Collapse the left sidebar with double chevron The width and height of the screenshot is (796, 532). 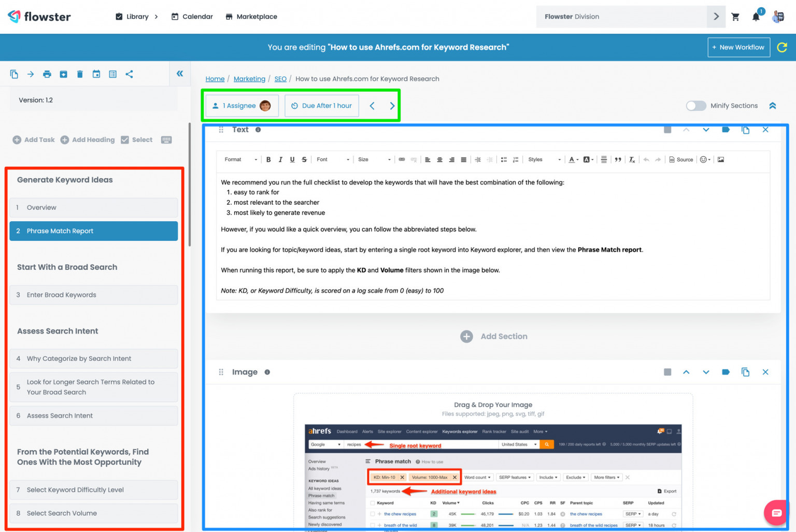click(180, 74)
